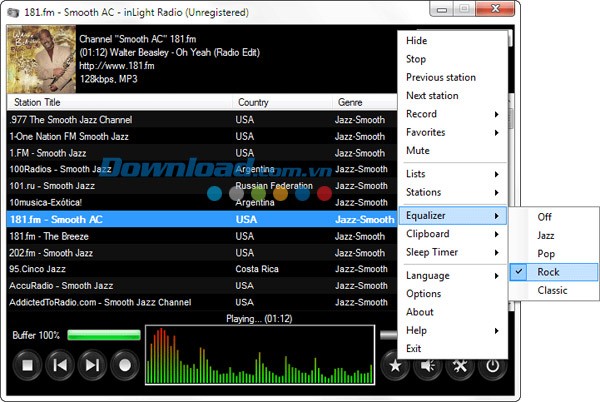Screen dimensions: 600x402
Task: Click the speaker mute icon
Action: [429, 365]
